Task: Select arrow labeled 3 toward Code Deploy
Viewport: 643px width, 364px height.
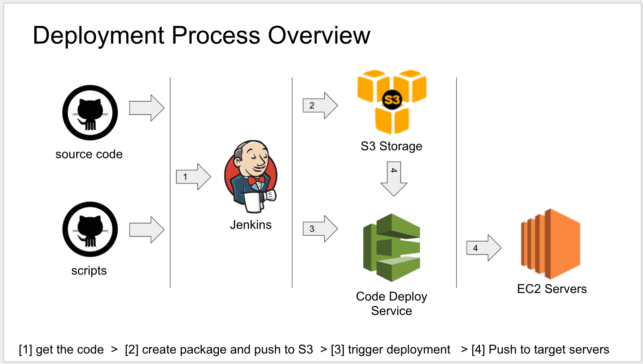Action: pyautogui.click(x=320, y=229)
